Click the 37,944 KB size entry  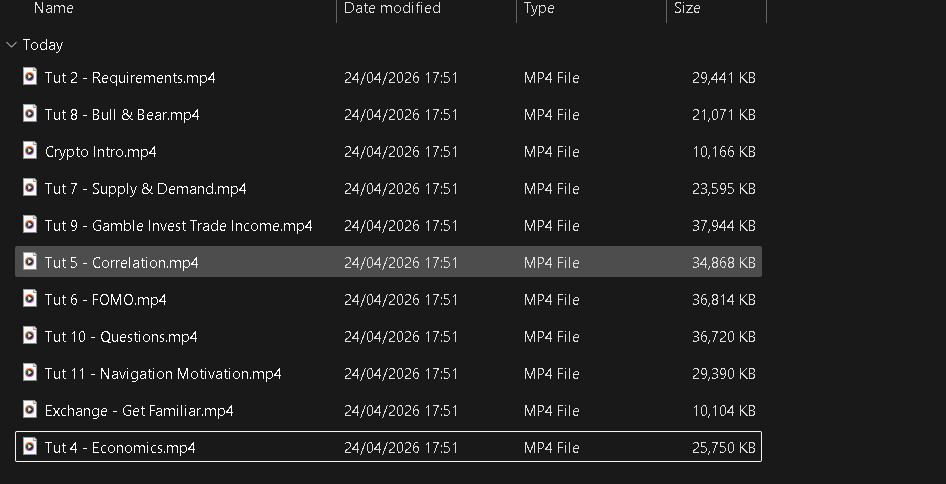tap(723, 226)
